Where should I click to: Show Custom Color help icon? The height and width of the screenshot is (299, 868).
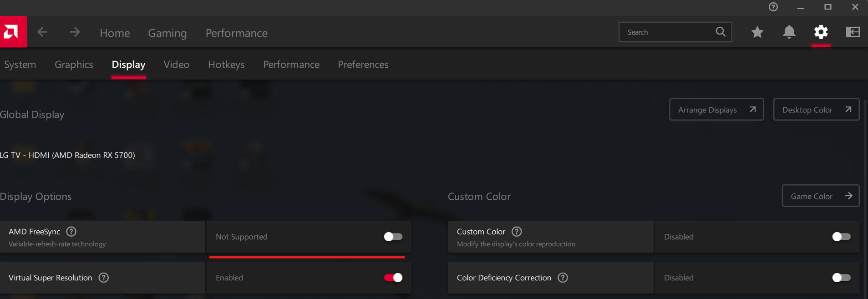click(517, 232)
